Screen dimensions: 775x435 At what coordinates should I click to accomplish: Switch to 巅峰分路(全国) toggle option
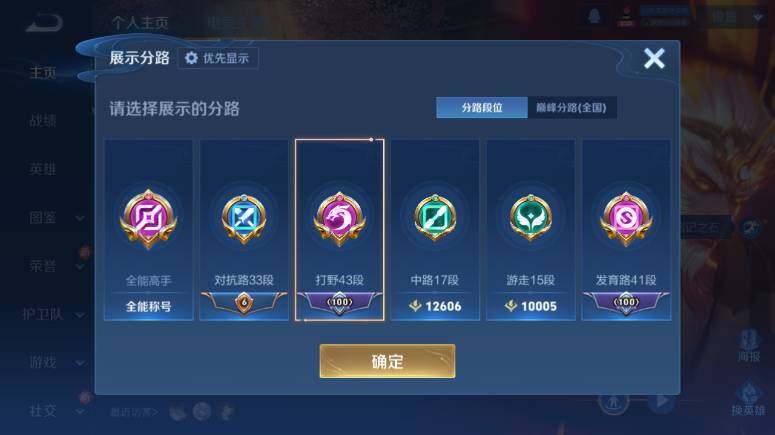tap(572, 107)
